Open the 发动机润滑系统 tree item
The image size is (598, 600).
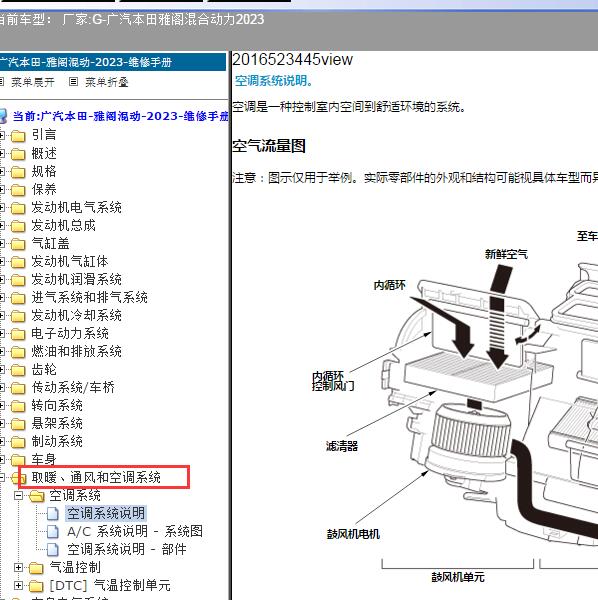pyautogui.click(x=77, y=279)
